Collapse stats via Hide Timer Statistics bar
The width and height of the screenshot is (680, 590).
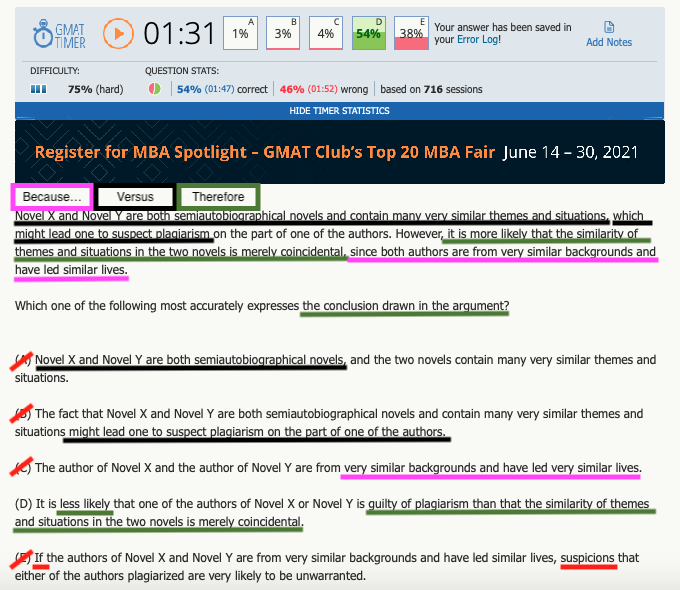339,111
